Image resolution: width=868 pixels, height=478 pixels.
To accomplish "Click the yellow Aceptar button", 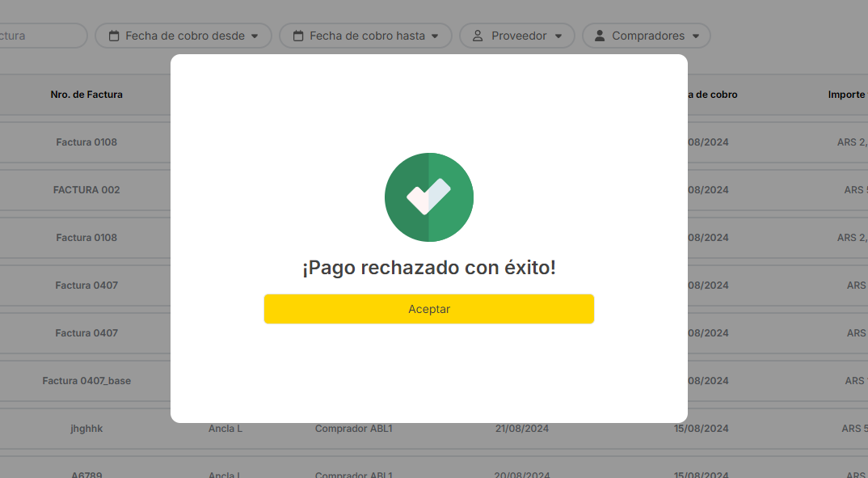I will [428, 309].
